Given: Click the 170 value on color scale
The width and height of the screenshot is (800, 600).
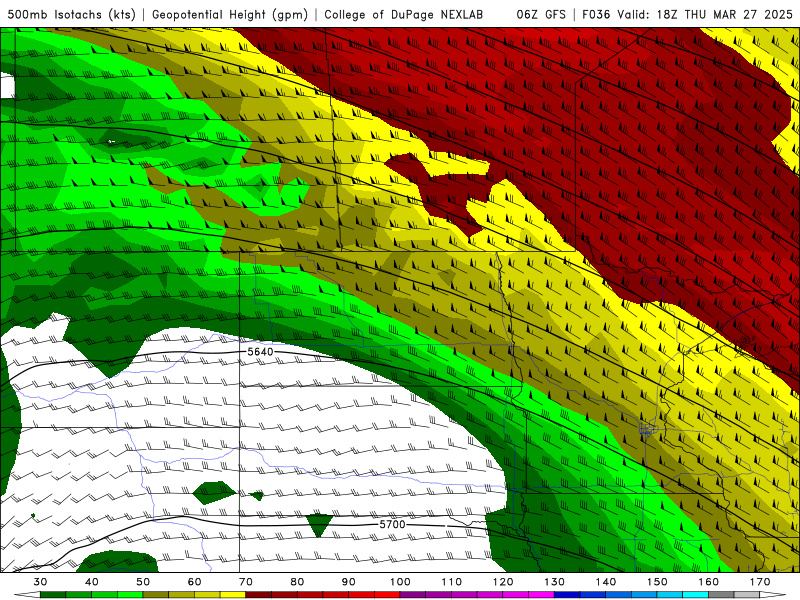Looking at the screenshot, I should (x=760, y=582).
